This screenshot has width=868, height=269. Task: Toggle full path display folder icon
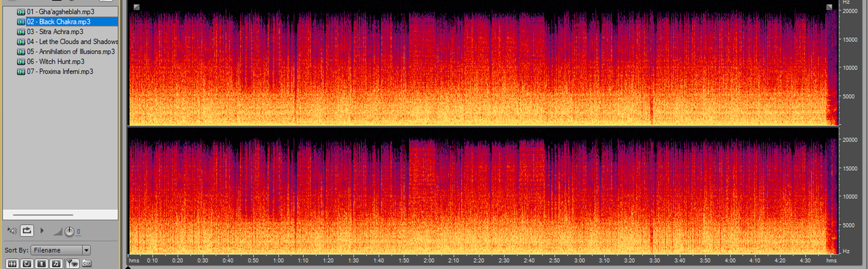87,263
